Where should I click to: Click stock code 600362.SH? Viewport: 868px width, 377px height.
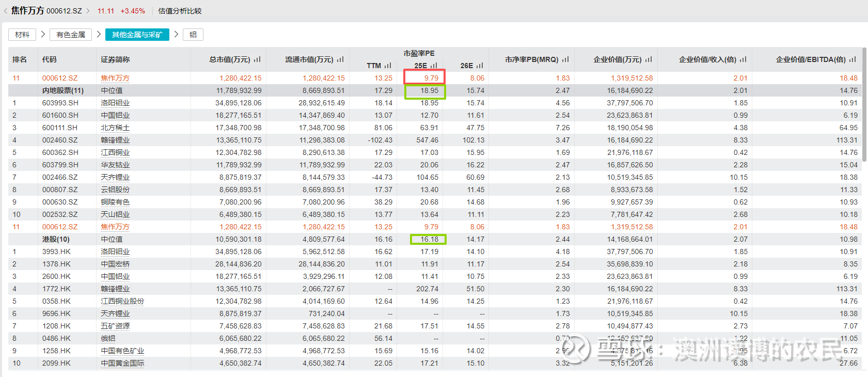click(60, 152)
